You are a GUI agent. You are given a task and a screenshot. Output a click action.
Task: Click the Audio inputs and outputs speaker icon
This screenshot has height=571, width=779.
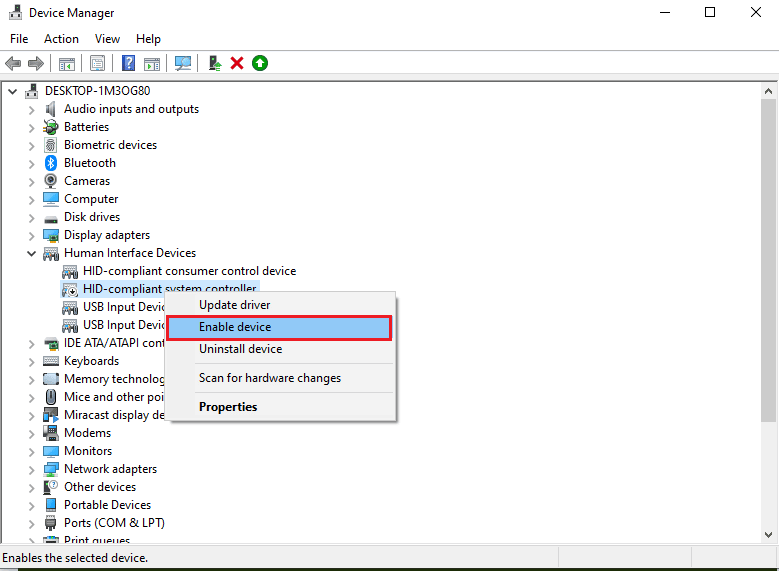tap(51, 109)
